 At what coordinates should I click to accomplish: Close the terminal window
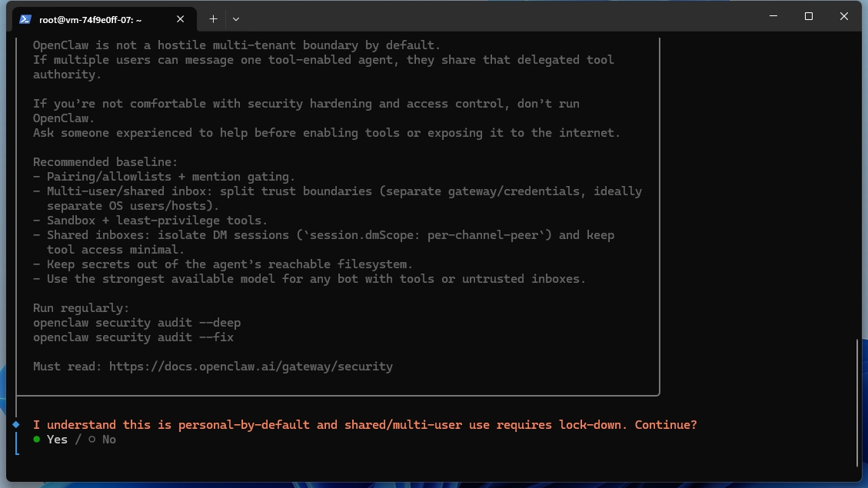(843, 16)
